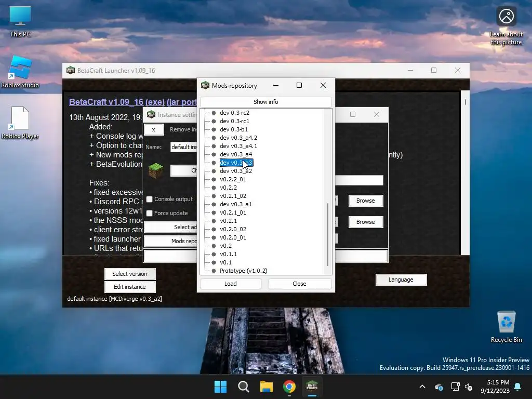Select dev 0.3-b1 in list
This screenshot has width=532, height=399.
pos(234,129)
